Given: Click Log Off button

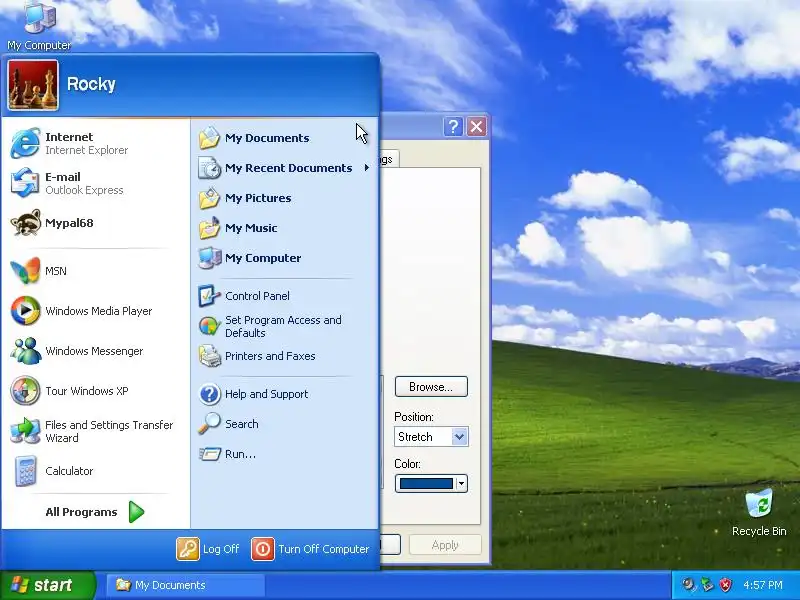Looking at the screenshot, I should click(208, 549).
